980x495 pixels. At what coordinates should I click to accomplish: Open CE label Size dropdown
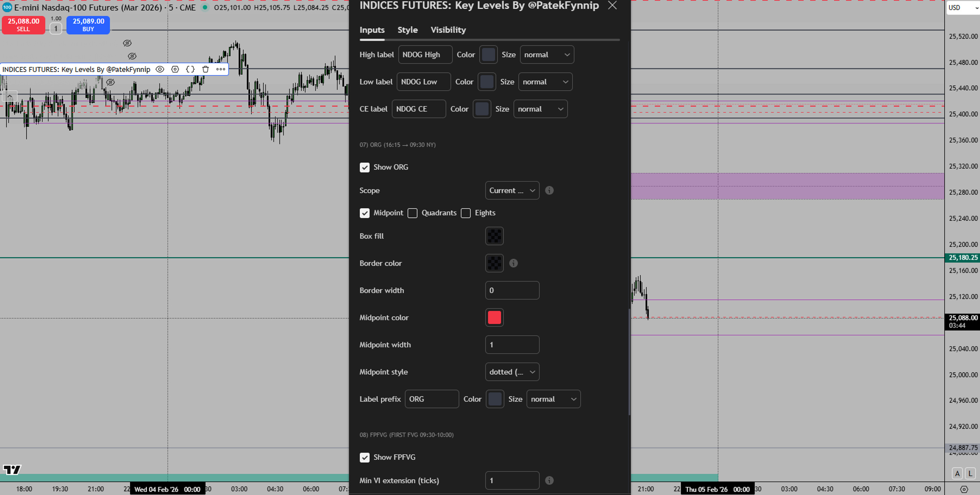540,109
